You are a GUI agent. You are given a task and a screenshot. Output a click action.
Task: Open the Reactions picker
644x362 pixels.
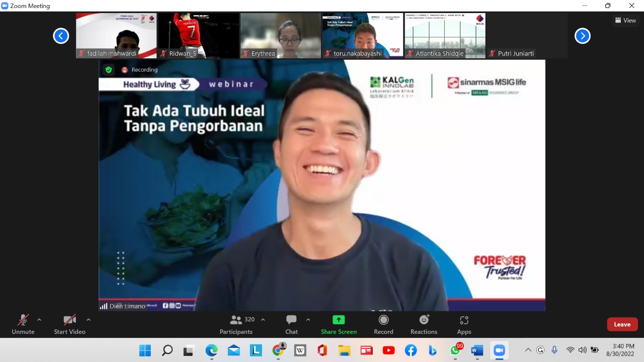tap(424, 324)
